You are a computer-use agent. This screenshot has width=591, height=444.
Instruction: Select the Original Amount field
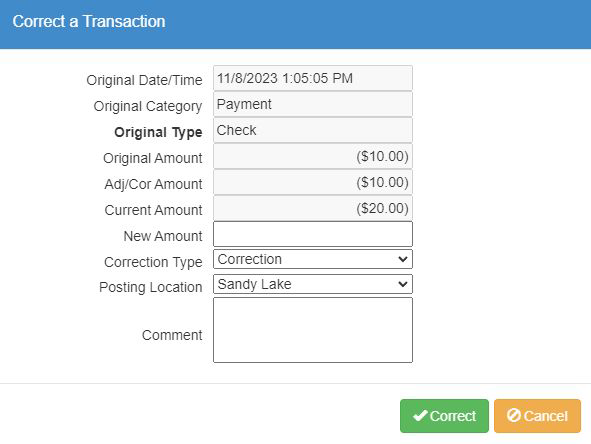coord(313,156)
